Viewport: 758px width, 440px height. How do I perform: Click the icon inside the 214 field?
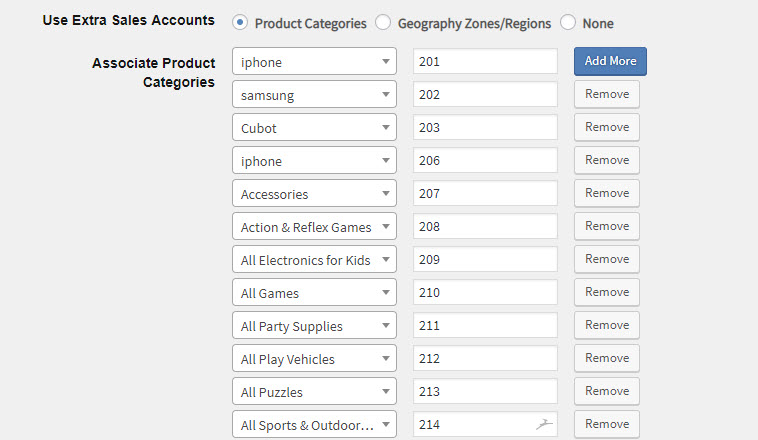(x=544, y=425)
